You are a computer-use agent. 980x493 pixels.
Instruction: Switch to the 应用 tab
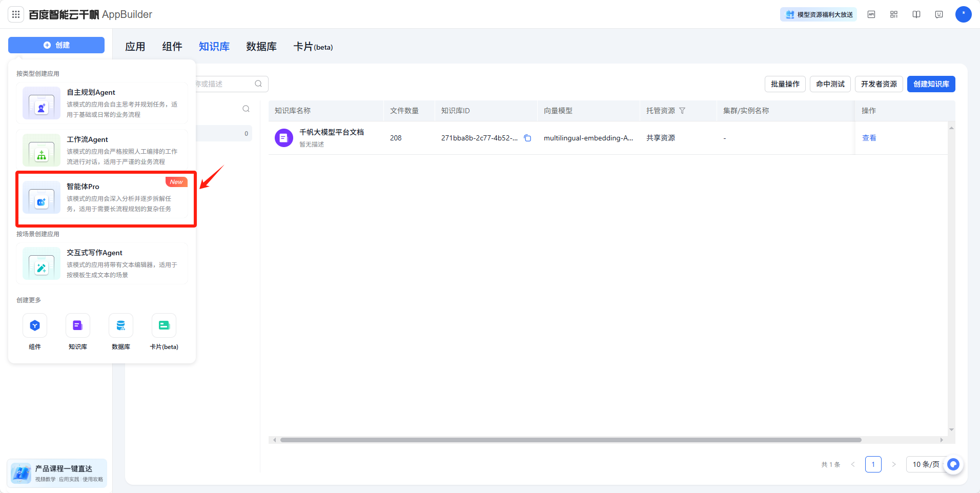[135, 47]
